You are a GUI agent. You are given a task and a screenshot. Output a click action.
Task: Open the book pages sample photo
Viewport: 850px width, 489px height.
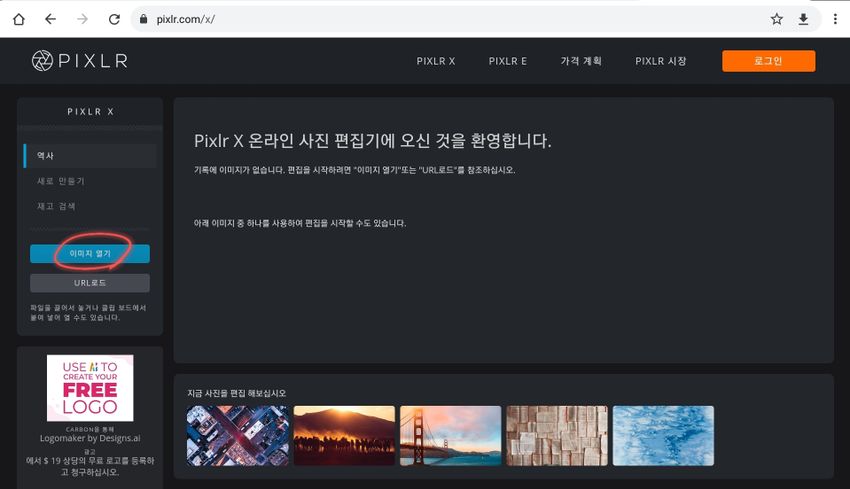pos(557,436)
